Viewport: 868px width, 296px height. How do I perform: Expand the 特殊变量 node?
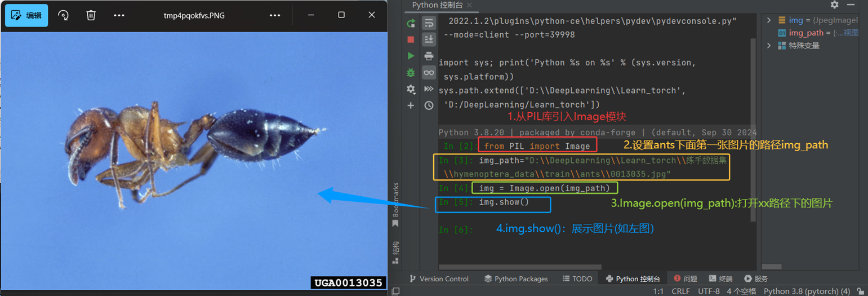click(x=769, y=46)
